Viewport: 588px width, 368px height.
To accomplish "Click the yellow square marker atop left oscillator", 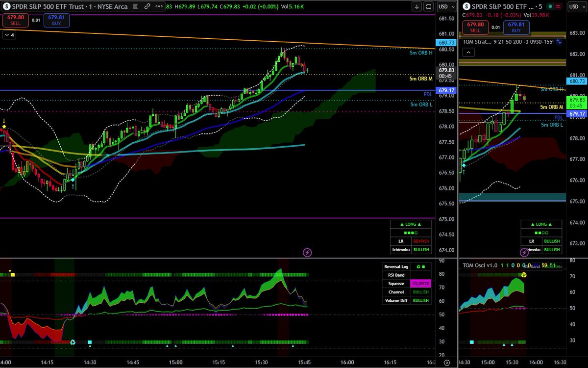I will (13, 275).
